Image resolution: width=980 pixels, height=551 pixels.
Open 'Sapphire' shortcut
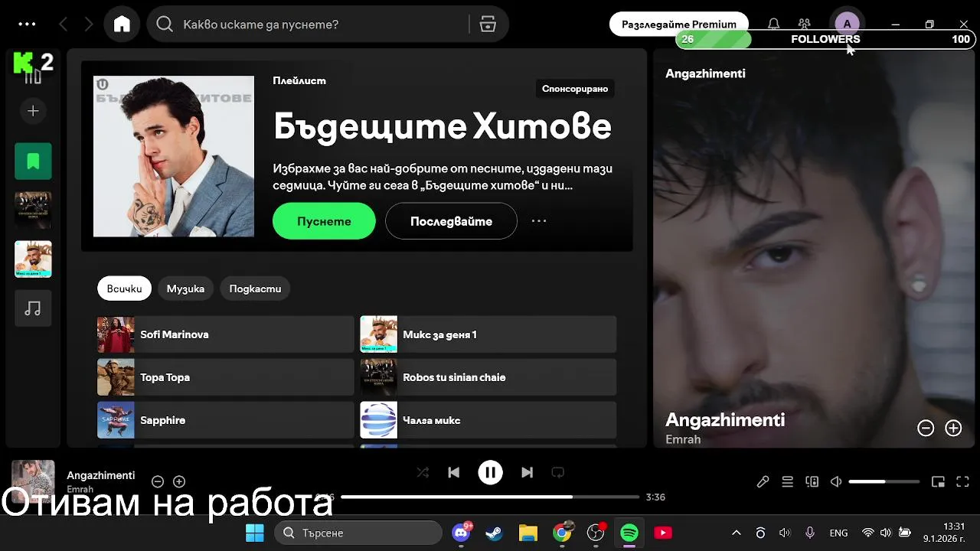225,420
